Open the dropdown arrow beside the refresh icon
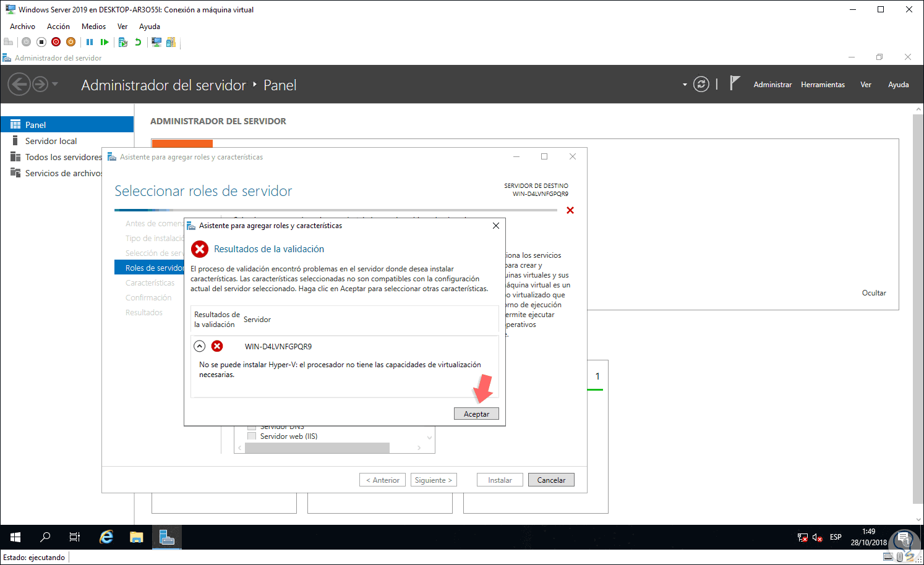The image size is (924, 565). [x=685, y=85]
